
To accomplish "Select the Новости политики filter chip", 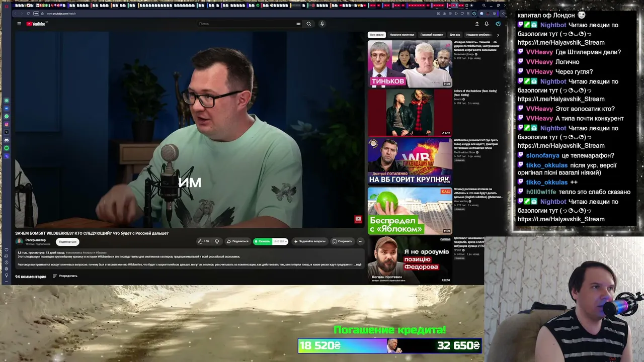I will tap(402, 35).
